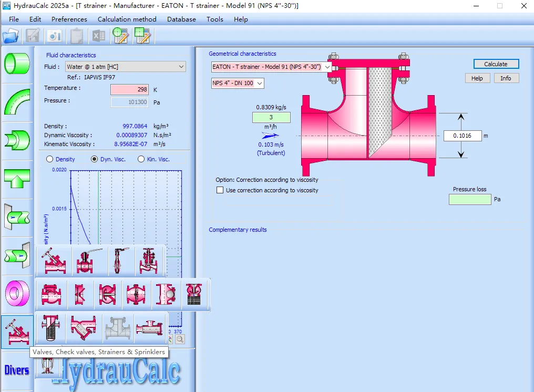Choose the foot valve with strainer icon
The width and height of the screenshot is (534, 392).
[194, 294]
